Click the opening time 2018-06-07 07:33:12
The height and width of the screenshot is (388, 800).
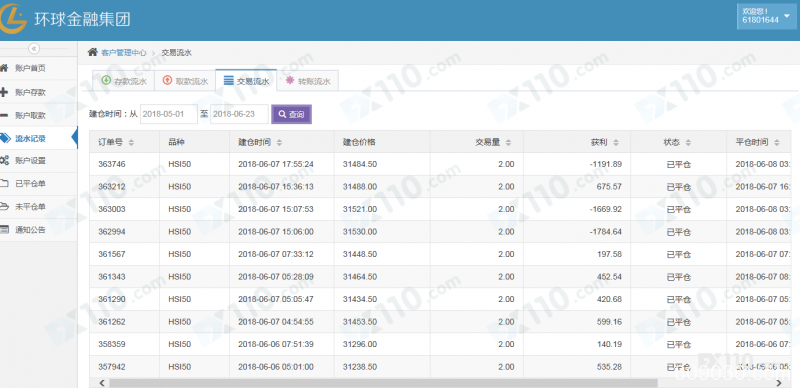(x=276, y=254)
